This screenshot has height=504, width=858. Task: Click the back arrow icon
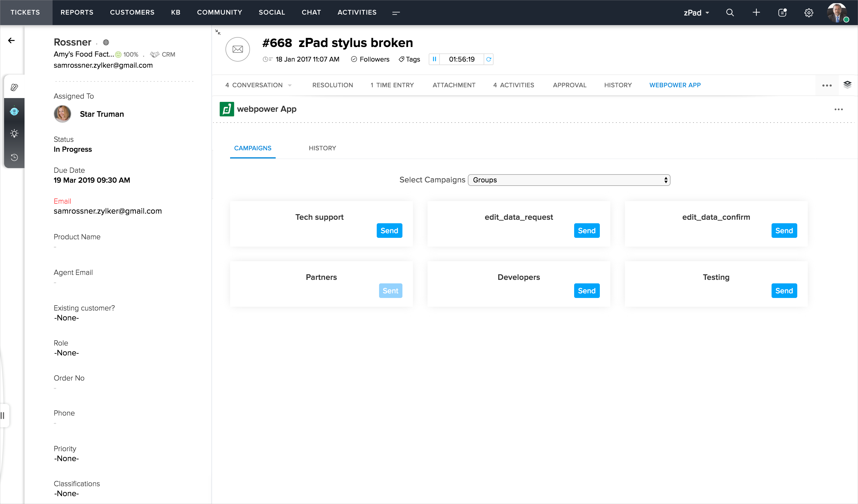(x=12, y=41)
